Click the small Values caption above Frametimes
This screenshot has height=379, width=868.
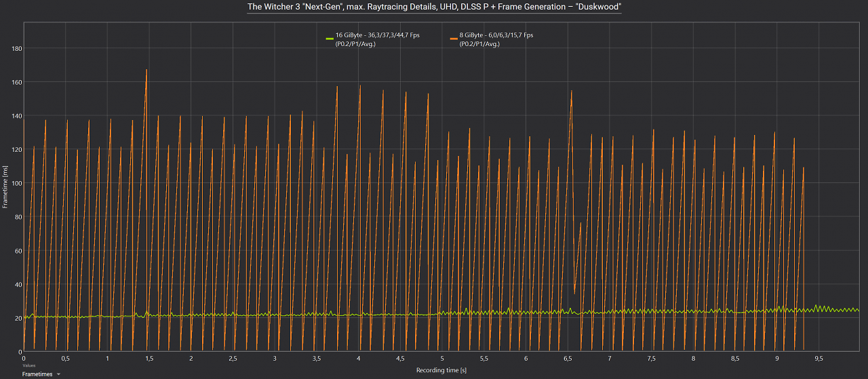tap(28, 365)
